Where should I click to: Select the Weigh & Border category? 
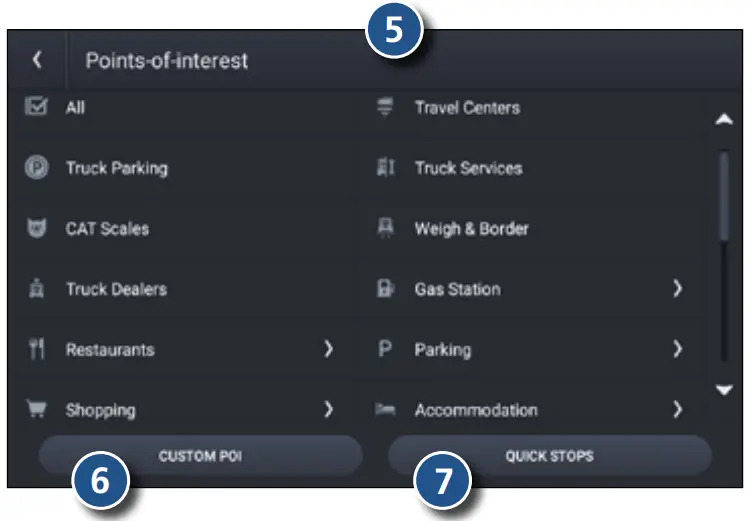click(x=471, y=229)
